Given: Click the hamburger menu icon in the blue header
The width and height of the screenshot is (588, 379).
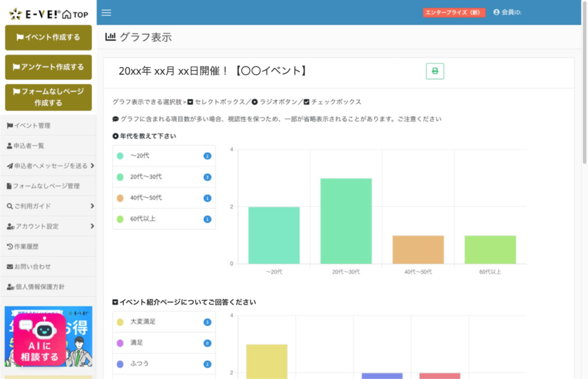Looking at the screenshot, I should (106, 12).
